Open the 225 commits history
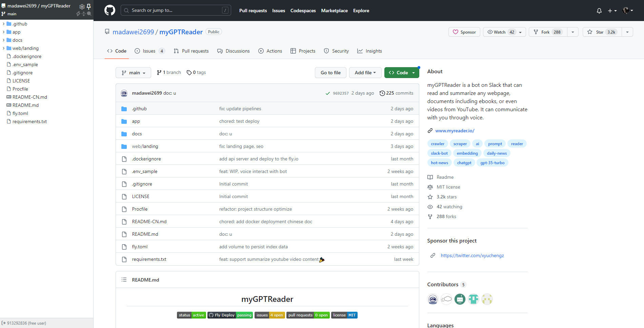644x328 pixels. tap(396, 93)
